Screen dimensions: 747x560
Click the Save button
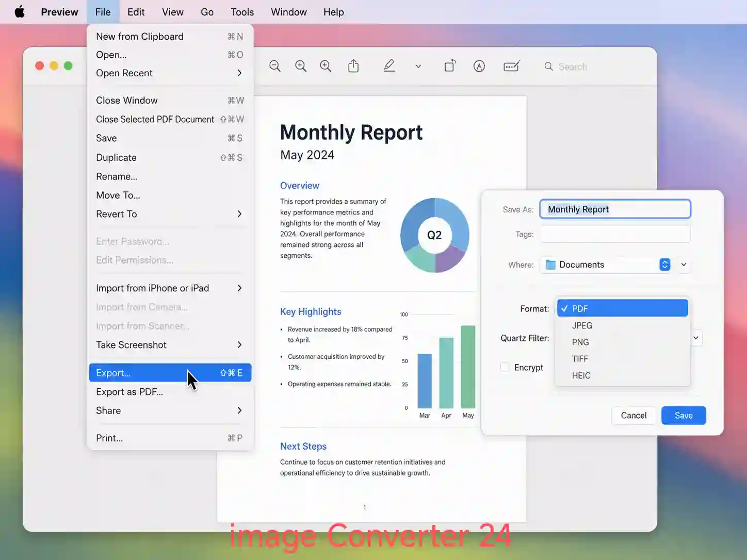(684, 416)
